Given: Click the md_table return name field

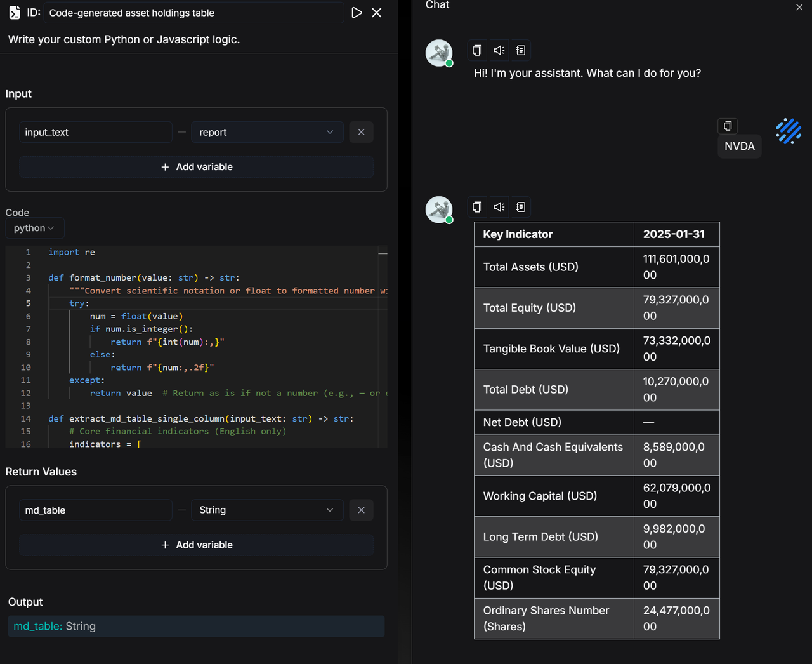Looking at the screenshot, I should pos(95,510).
